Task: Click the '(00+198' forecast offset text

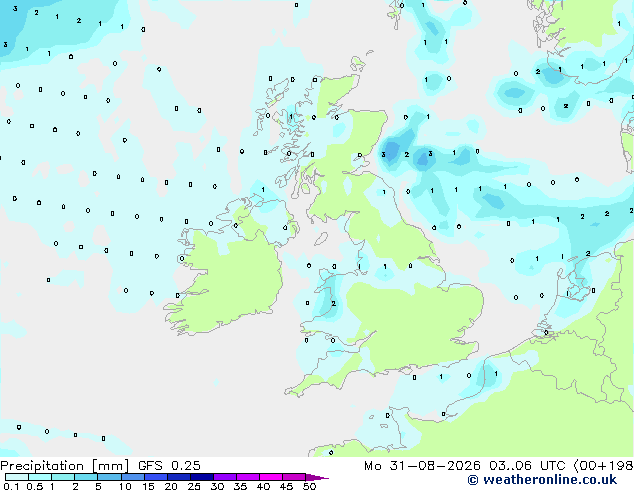Action: [603, 466]
